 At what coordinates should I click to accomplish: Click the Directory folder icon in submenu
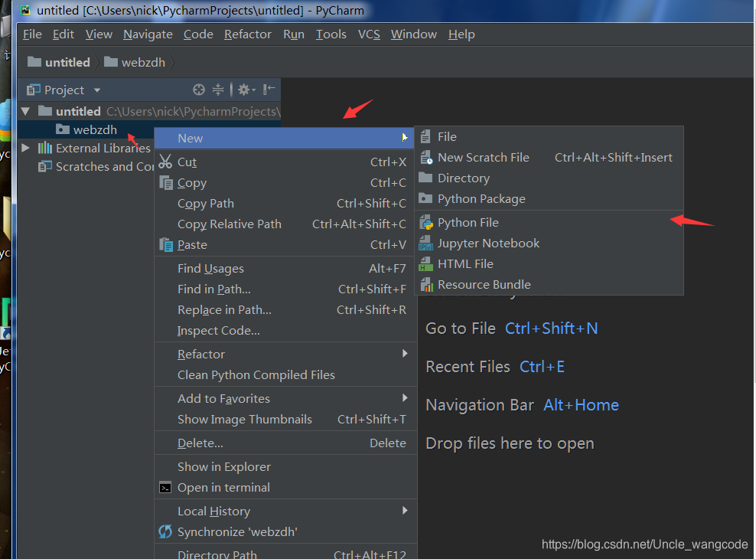(425, 178)
